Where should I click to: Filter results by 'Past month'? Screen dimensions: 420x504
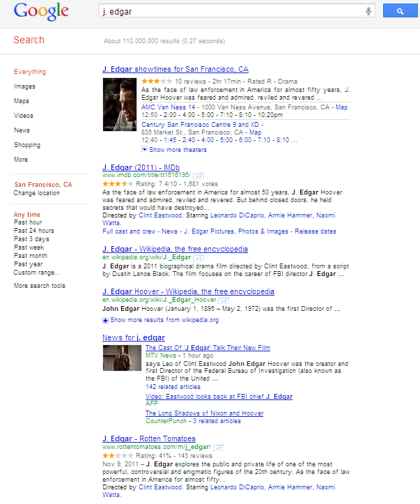coord(31,256)
